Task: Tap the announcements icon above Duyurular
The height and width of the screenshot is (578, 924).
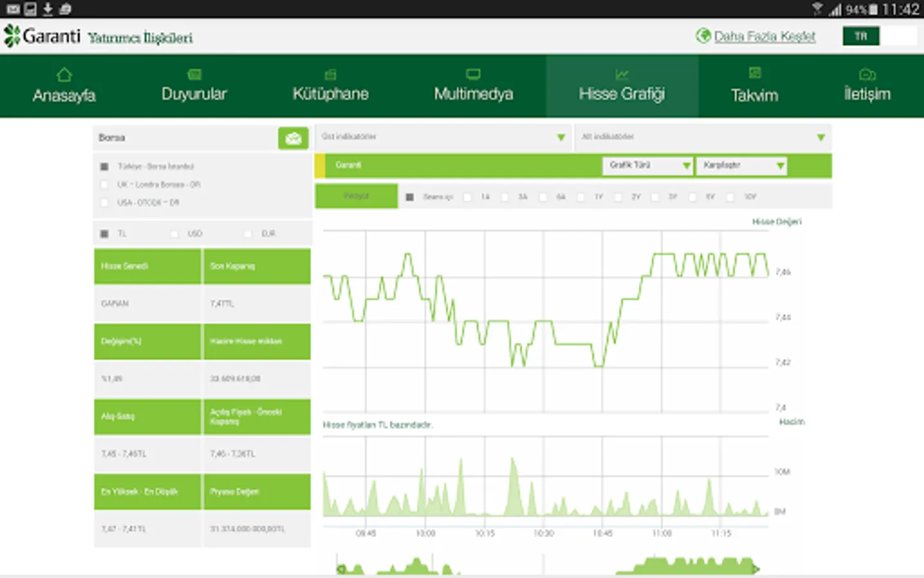Action: tap(194, 74)
